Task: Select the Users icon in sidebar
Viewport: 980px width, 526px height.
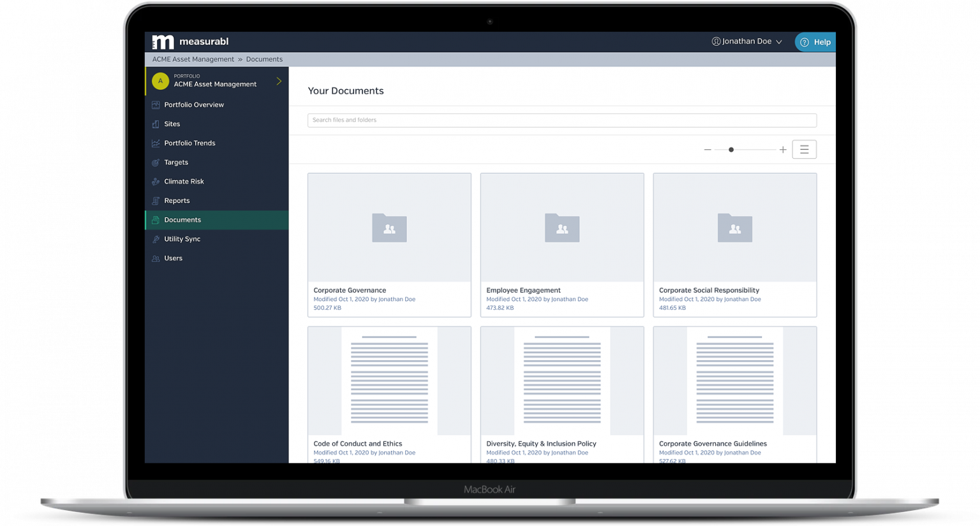Action: click(x=155, y=258)
